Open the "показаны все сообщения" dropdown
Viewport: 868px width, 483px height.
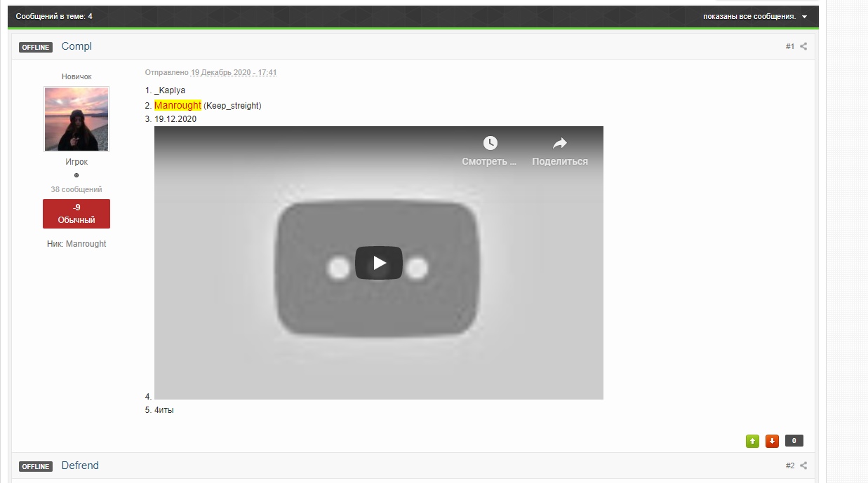click(x=754, y=17)
